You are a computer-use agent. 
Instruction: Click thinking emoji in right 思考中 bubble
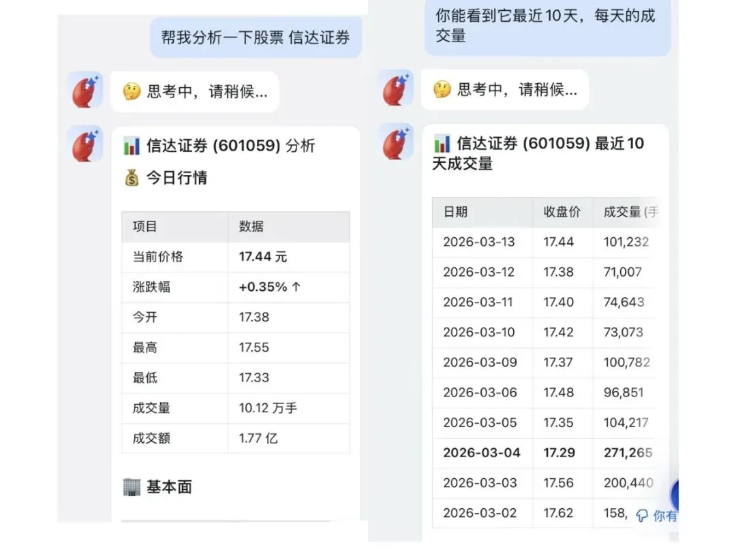[442, 89]
